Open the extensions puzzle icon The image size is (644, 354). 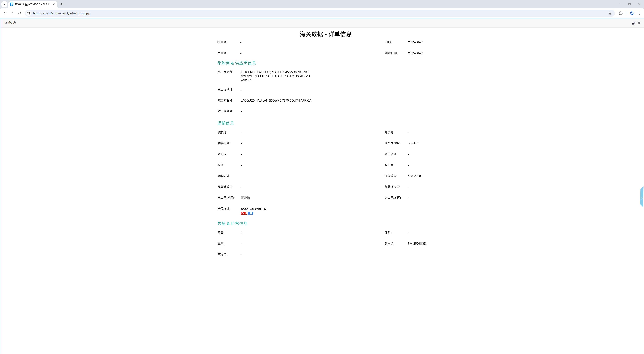(x=621, y=13)
